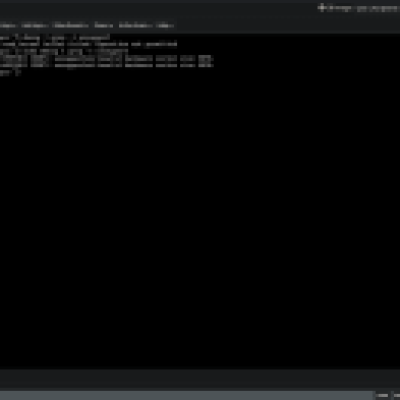
Task: Click the first small bottom-right indicator
Action: (382, 395)
